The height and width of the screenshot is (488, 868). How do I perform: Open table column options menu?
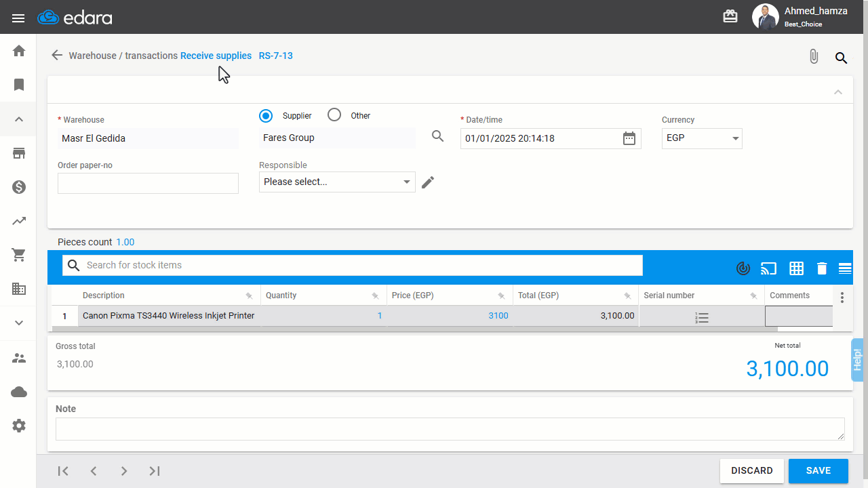[842, 298]
